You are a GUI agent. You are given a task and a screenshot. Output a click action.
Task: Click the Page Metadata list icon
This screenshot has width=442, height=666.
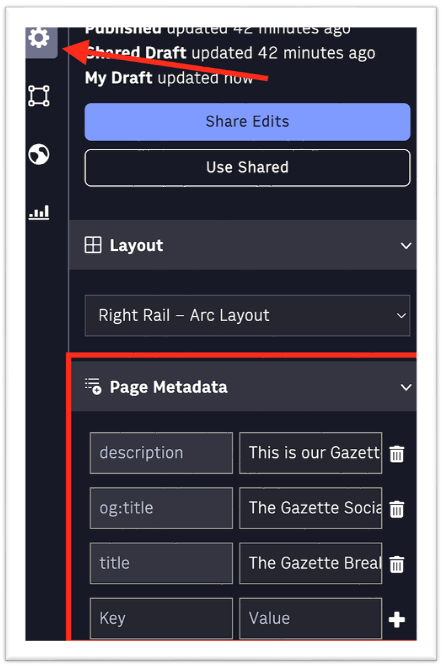point(93,387)
